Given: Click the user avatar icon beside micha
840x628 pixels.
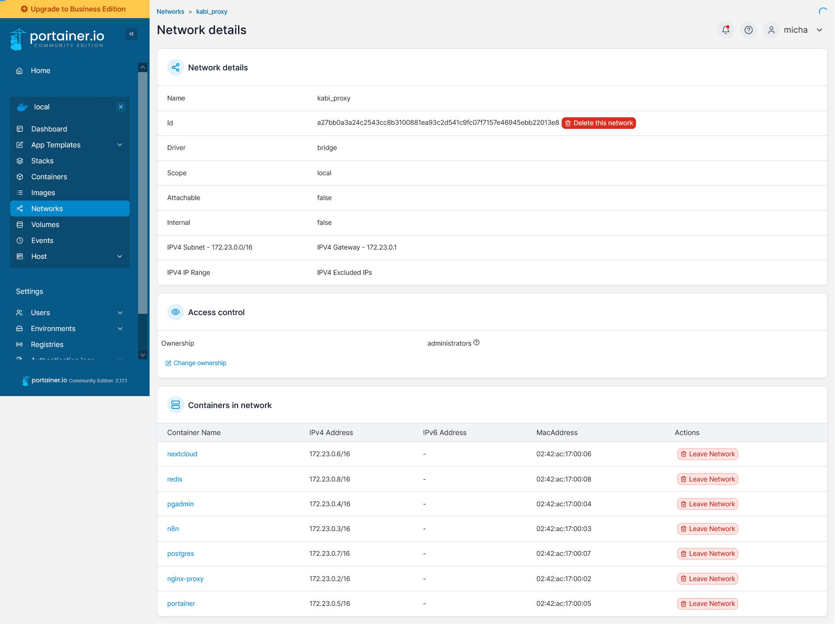Looking at the screenshot, I should tap(771, 30).
